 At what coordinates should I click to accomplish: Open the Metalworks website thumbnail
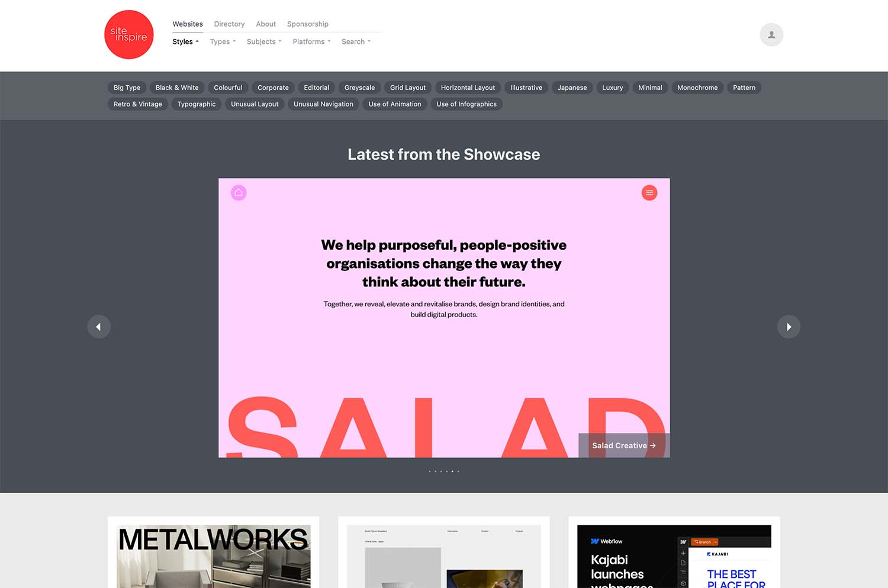point(214,556)
